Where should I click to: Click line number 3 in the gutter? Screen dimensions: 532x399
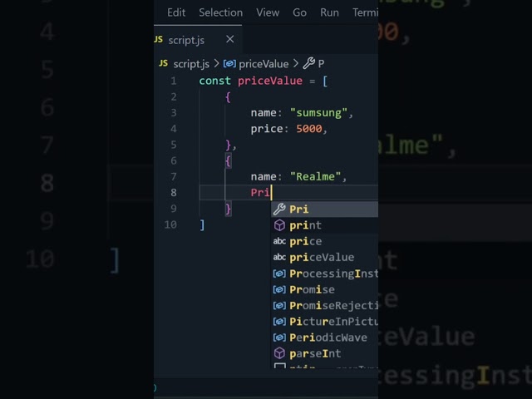174,113
